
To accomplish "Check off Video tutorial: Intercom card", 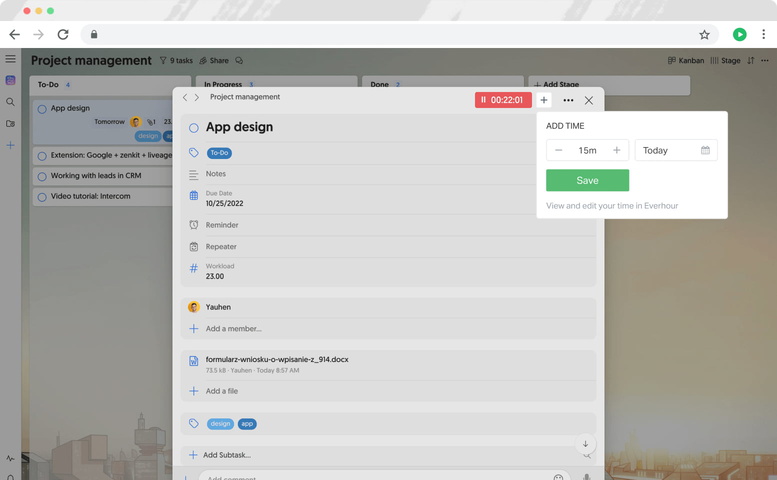I will pos(42,197).
